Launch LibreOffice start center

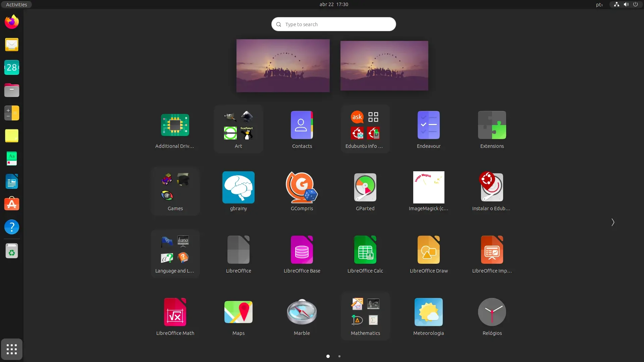pos(238,254)
